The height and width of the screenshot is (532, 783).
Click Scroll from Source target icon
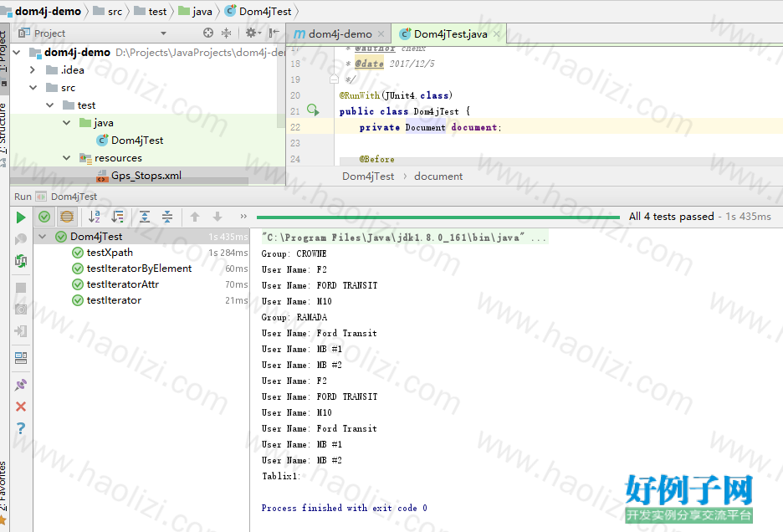[x=208, y=33]
